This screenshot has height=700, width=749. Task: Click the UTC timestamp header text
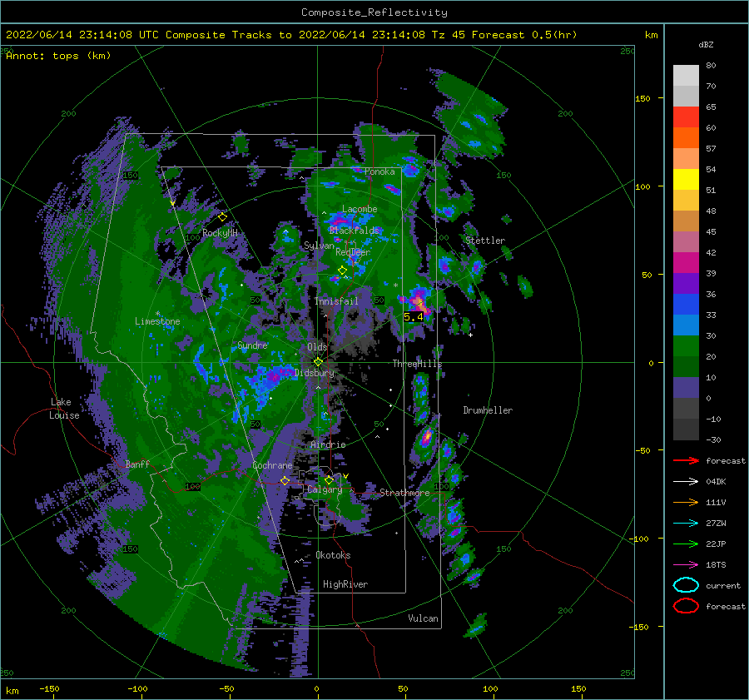click(291, 35)
